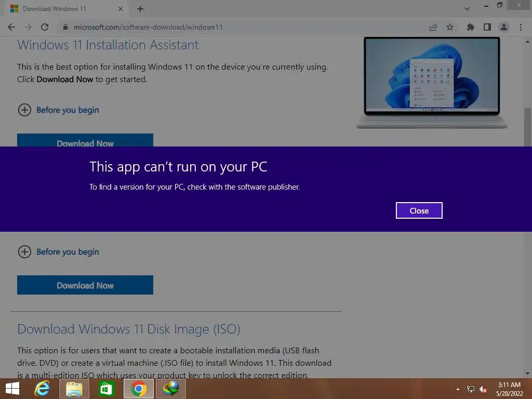
Task: Open the Chrome profile avatar
Action: pos(504,27)
